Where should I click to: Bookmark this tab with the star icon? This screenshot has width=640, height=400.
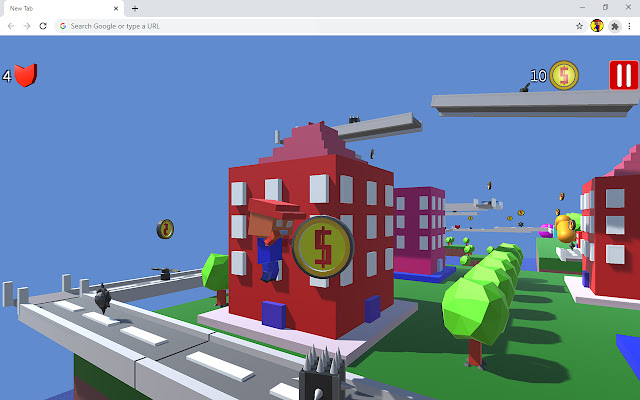pyautogui.click(x=579, y=26)
